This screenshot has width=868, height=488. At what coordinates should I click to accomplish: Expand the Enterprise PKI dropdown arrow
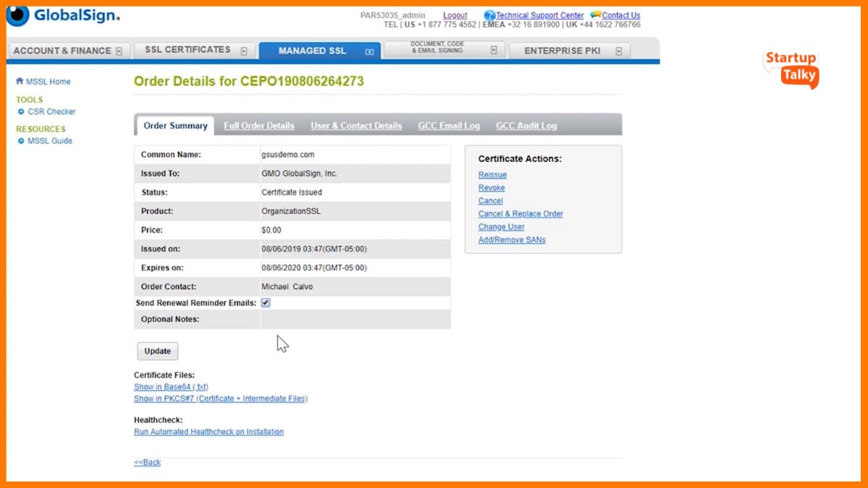[618, 51]
